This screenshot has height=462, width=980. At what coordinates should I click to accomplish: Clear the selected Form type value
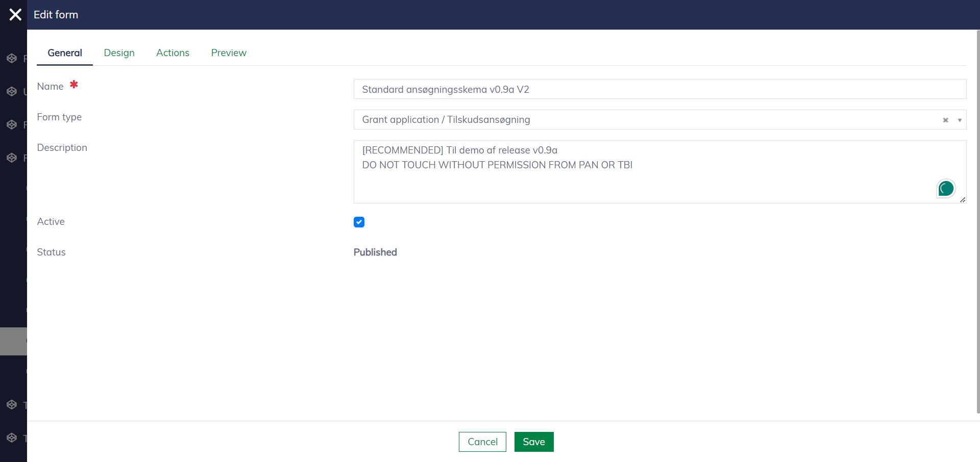click(945, 120)
